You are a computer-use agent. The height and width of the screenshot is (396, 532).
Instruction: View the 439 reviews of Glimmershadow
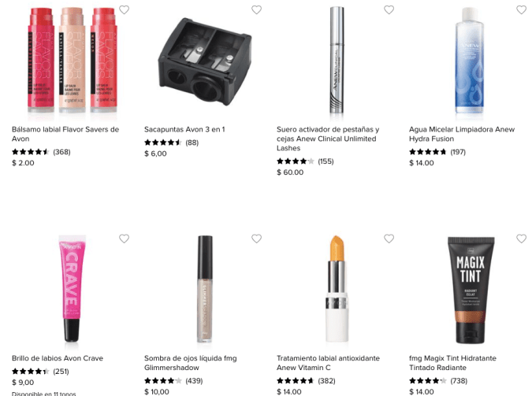(194, 381)
